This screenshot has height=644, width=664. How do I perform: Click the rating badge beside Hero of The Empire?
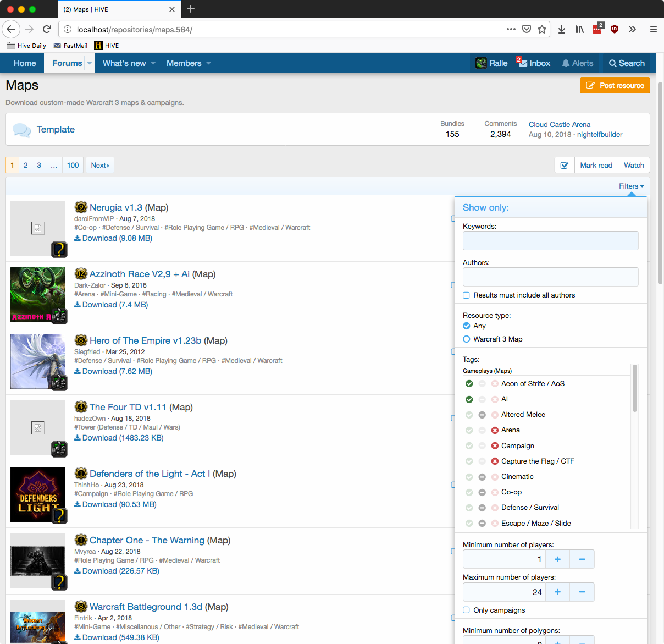(x=81, y=340)
